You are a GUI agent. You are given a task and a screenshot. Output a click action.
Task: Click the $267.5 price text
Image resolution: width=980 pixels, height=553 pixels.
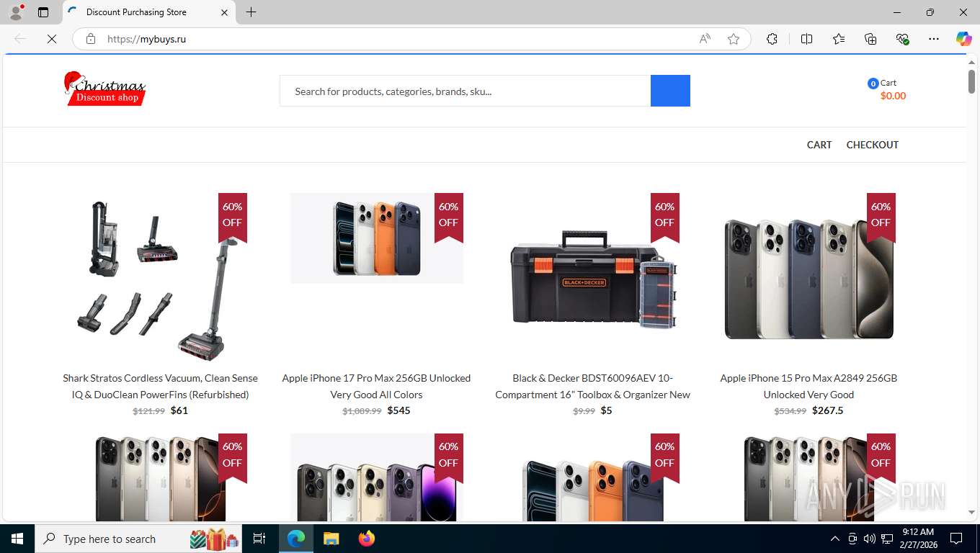(x=827, y=410)
